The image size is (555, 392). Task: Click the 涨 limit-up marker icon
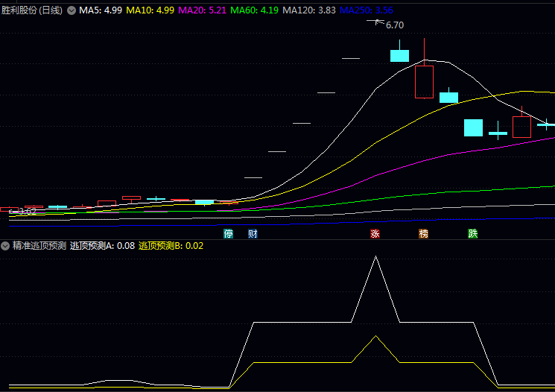[375, 234]
